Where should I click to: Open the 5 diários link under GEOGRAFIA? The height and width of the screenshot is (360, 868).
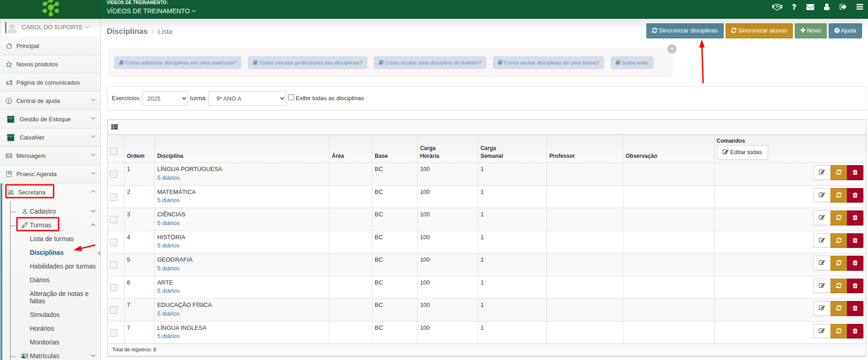[x=168, y=269]
